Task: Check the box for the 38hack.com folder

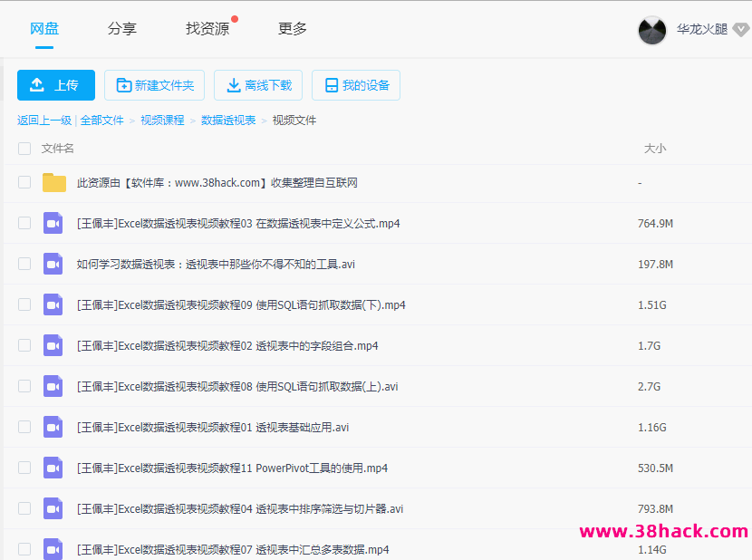Action: coord(24,182)
